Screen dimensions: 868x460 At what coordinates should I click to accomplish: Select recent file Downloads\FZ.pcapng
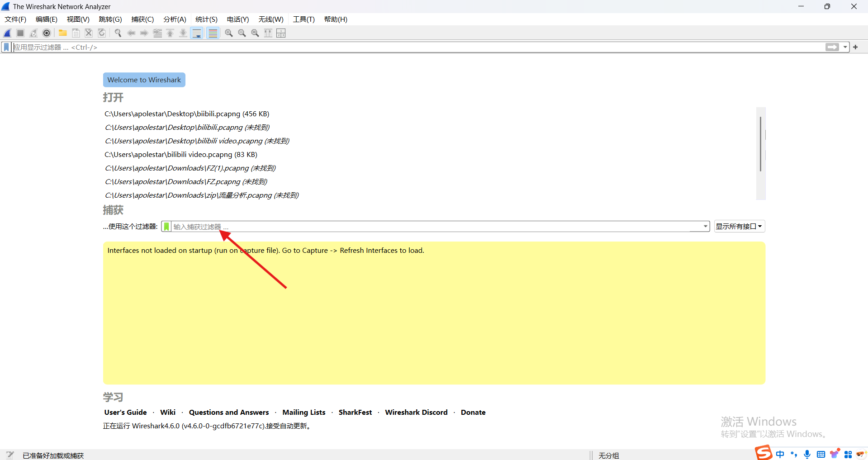point(186,182)
